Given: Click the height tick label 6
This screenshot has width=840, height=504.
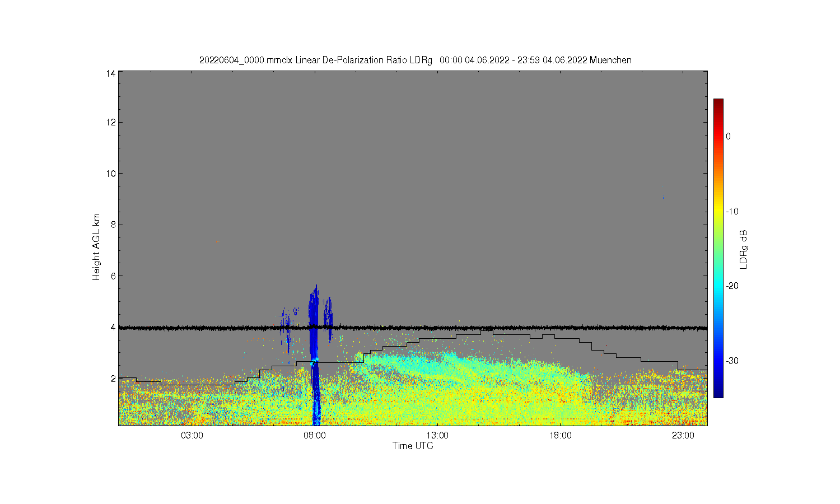Looking at the screenshot, I should (x=113, y=276).
